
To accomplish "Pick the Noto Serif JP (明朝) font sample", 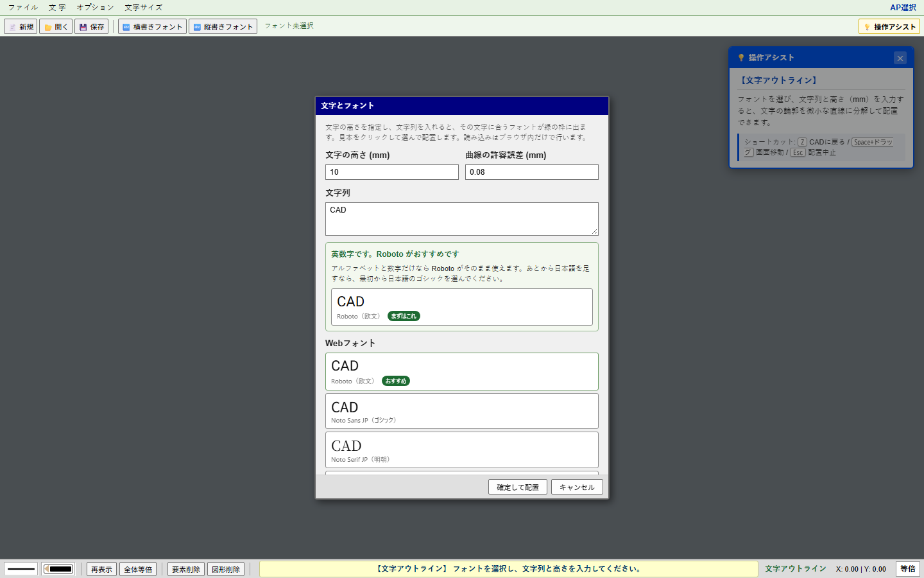I will pyautogui.click(x=462, y=450).
